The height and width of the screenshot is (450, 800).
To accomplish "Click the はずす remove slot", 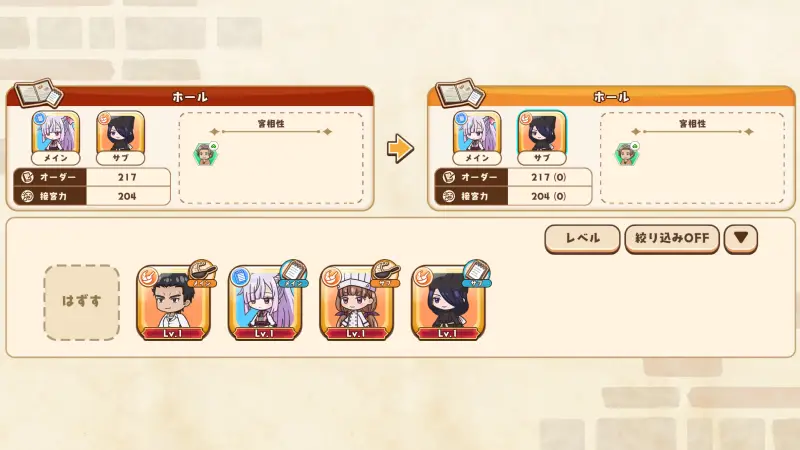I will point(82,303).
